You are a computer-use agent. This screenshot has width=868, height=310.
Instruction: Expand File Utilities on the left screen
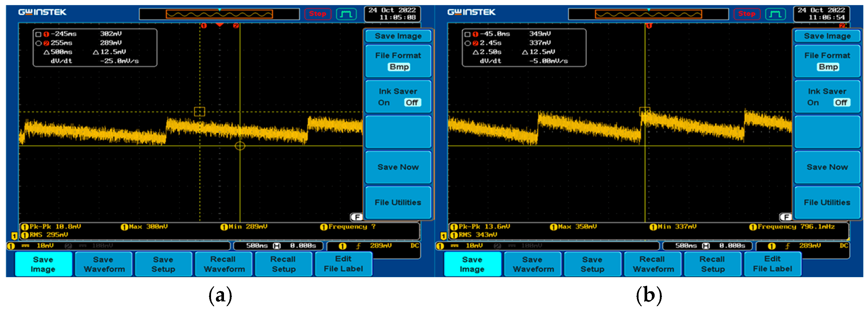398,202
